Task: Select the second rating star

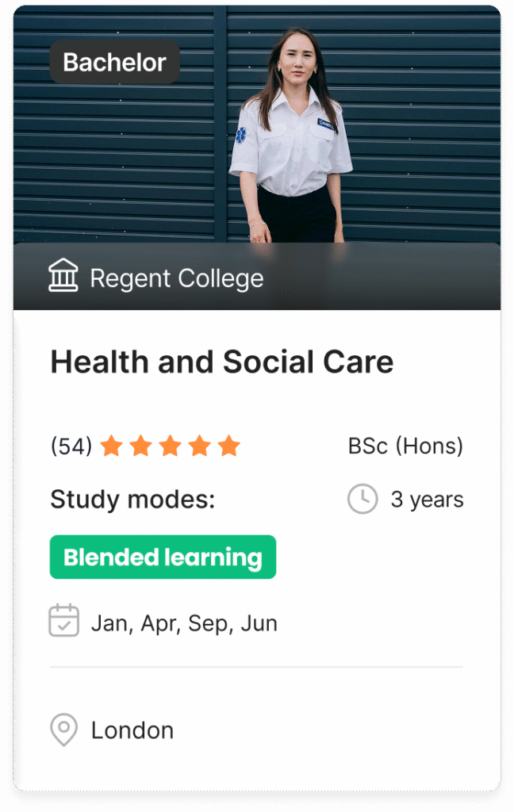Action: tap(140, 446)
